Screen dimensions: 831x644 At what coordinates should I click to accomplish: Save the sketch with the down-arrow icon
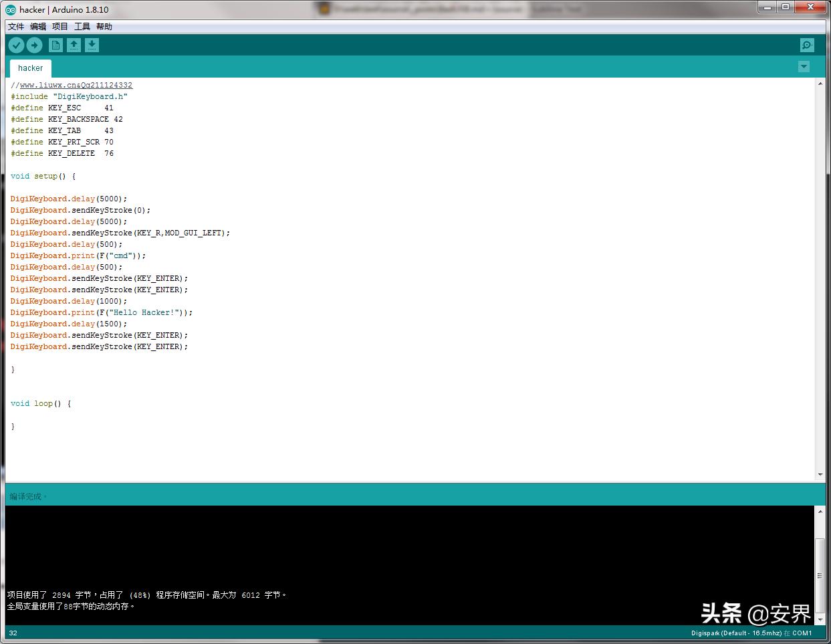[x=92, y=45]
